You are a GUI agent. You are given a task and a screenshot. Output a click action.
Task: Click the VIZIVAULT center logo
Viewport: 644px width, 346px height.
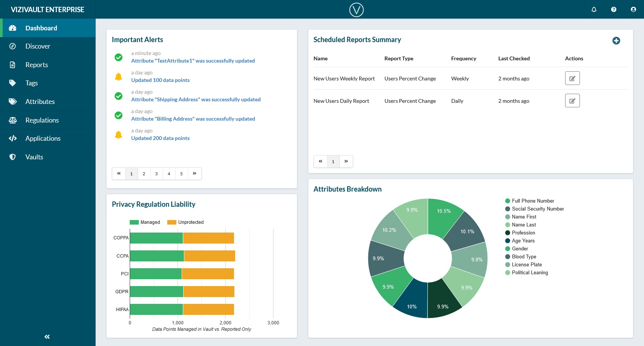[357, 9]
